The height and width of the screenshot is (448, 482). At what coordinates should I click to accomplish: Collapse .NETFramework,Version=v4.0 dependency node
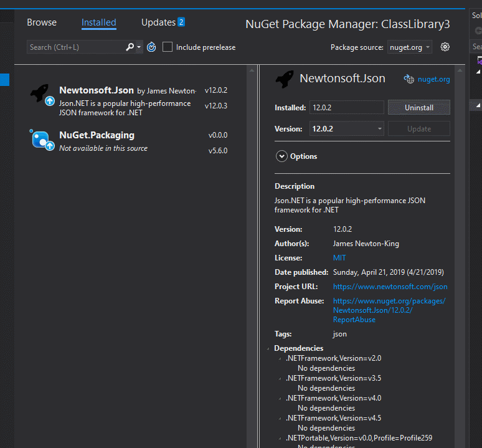click(280, 399)
